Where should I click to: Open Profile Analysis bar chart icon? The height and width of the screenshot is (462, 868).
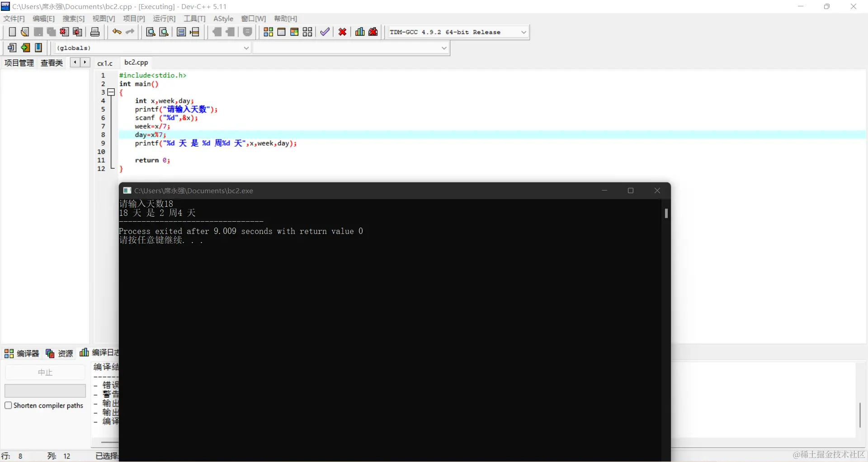[x=360, y=32]
